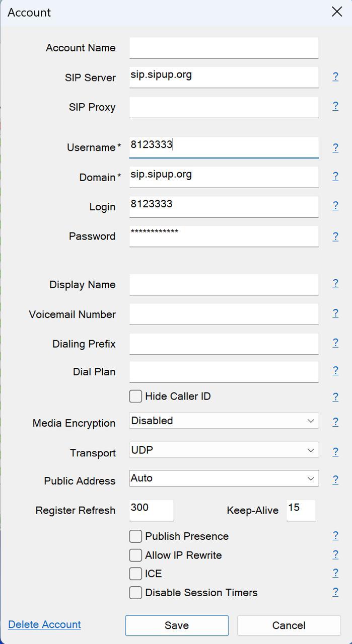The image size is (352, 644).
Task: Expand the Media Encryption dropdown
Action: pos(224,421)
